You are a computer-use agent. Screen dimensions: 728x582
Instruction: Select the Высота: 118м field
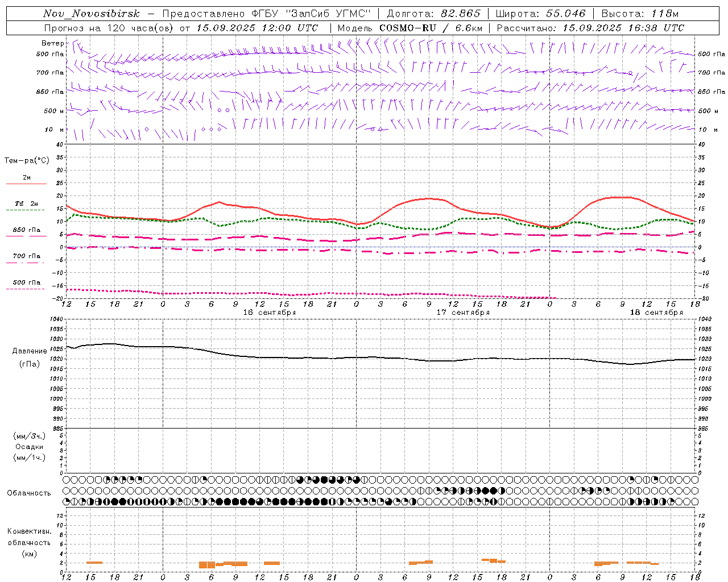click(640, 14)
